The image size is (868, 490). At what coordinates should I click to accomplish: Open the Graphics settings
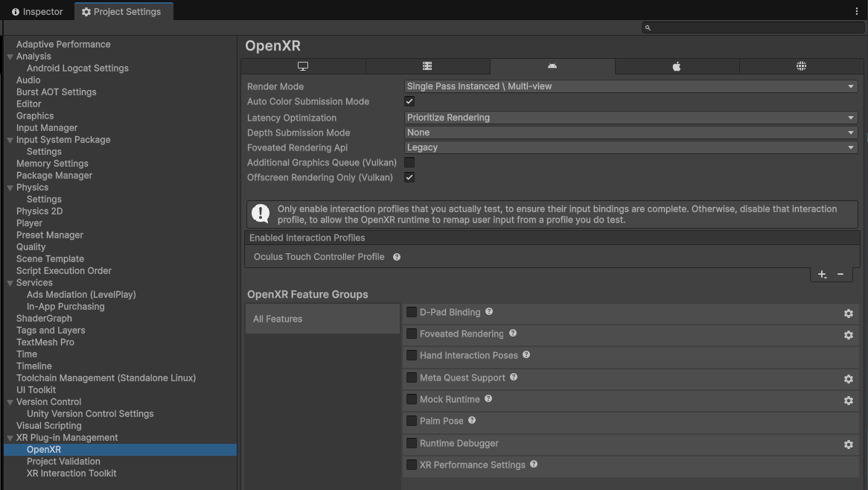click(35, 115)
